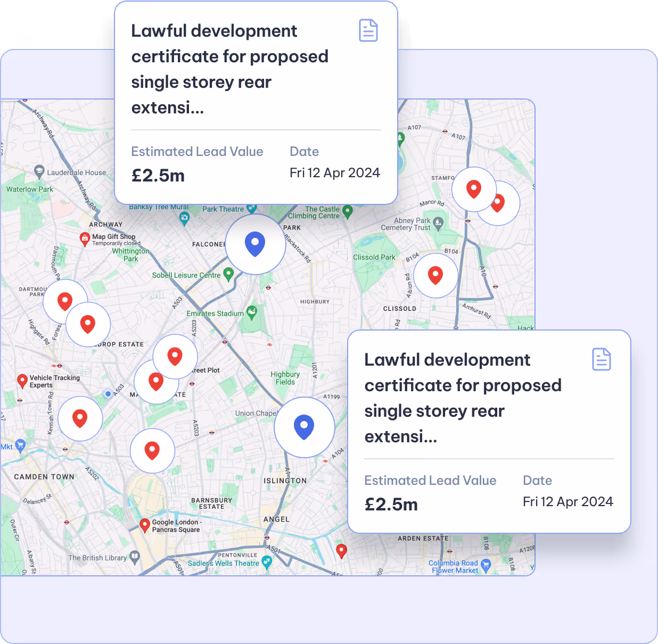Click the BARNSBURY ESTATE label
Viewport: 658px width, 644px height.
212,503
